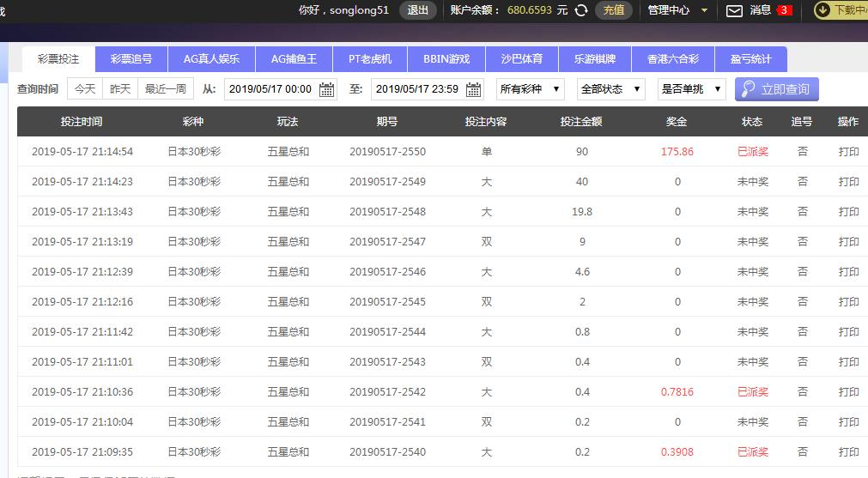
Task: Click magnifier icon on query button
Action: click(748, 89)
